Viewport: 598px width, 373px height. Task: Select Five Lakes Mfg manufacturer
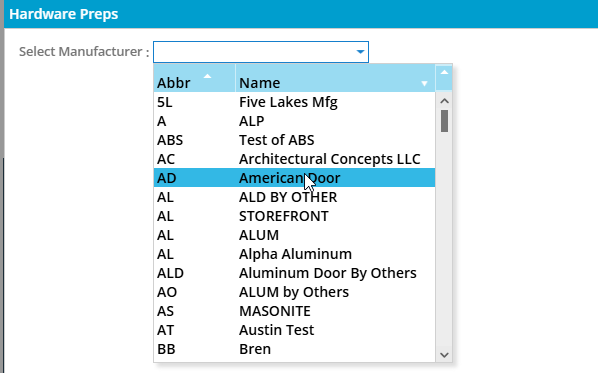click(294, 102)
